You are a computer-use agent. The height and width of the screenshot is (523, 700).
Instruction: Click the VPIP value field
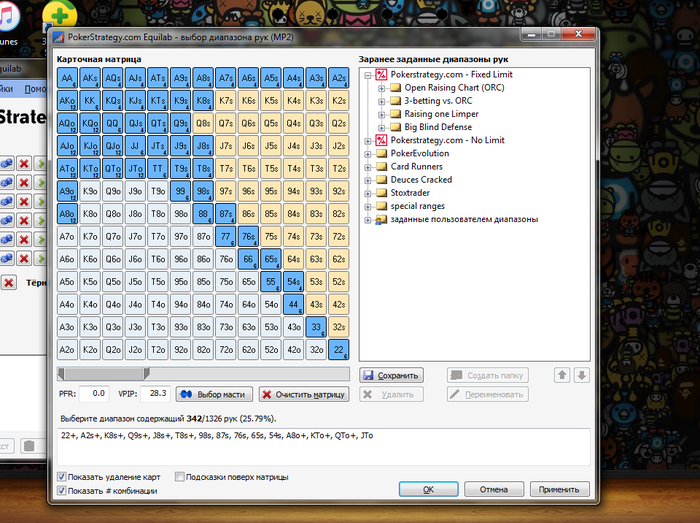pos(155,394)
